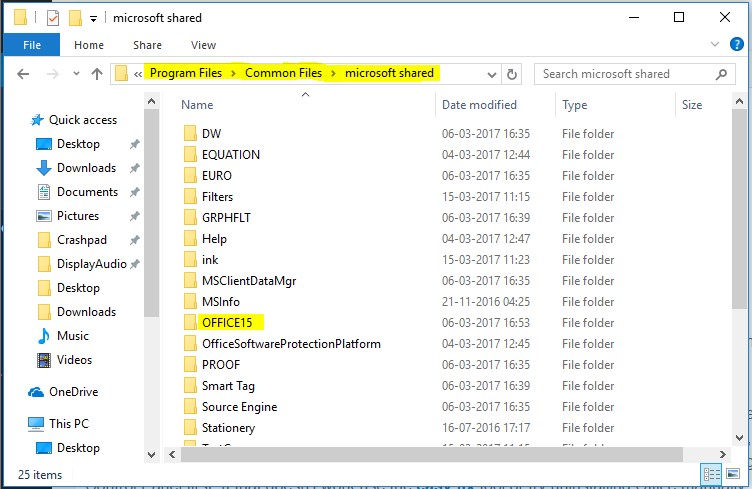
Task: Select the PROOF folder icon
Action: [x=190, y=365]
